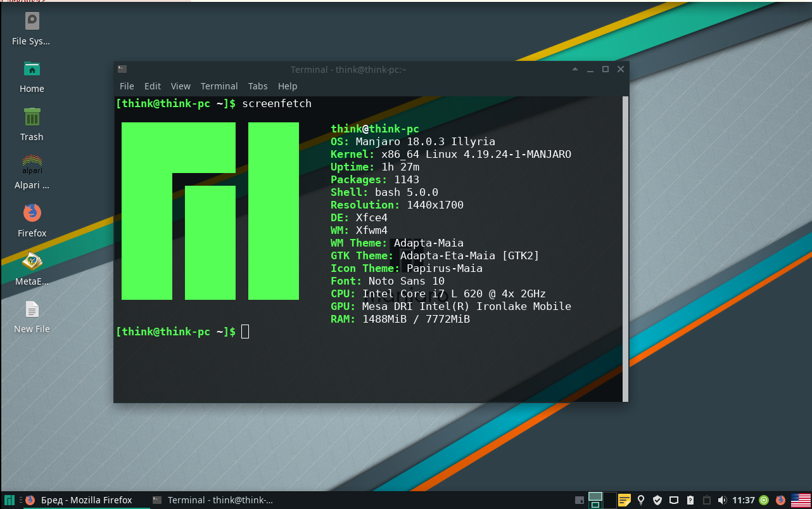Select the Trash desktop icon
This screenshot has height=509, width=812.
click(32, 126)
